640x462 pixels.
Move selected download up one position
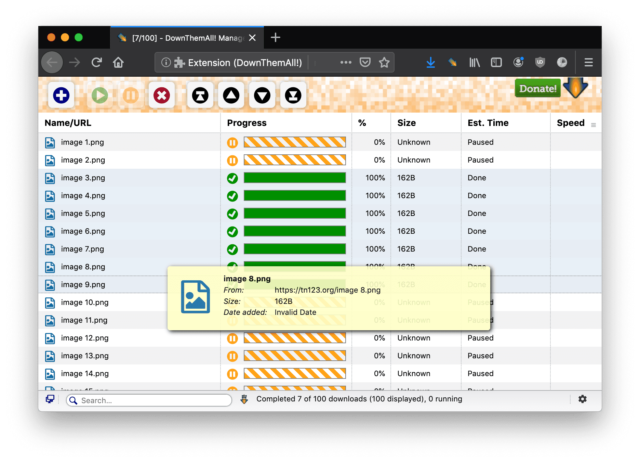tap(231, 96)
